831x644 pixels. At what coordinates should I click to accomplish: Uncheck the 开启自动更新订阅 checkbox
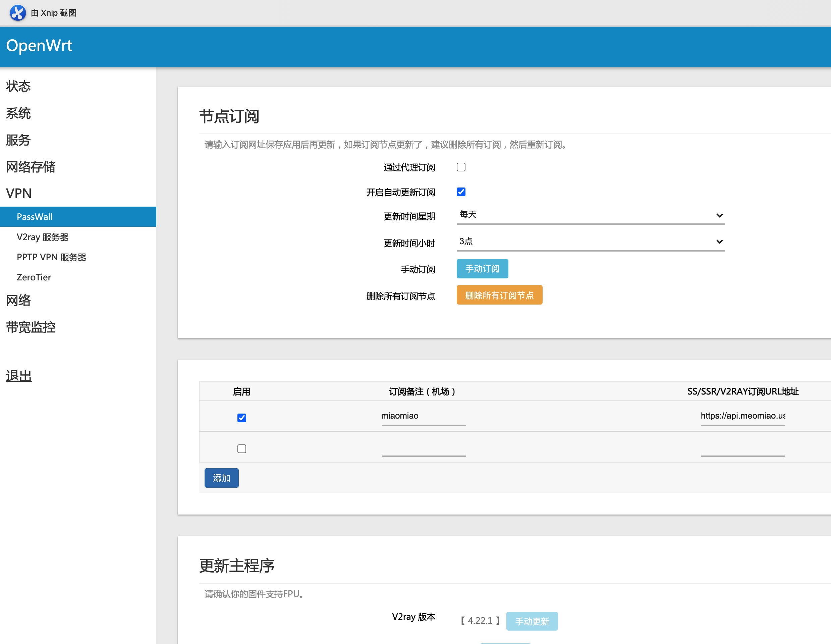click(461, 192)
